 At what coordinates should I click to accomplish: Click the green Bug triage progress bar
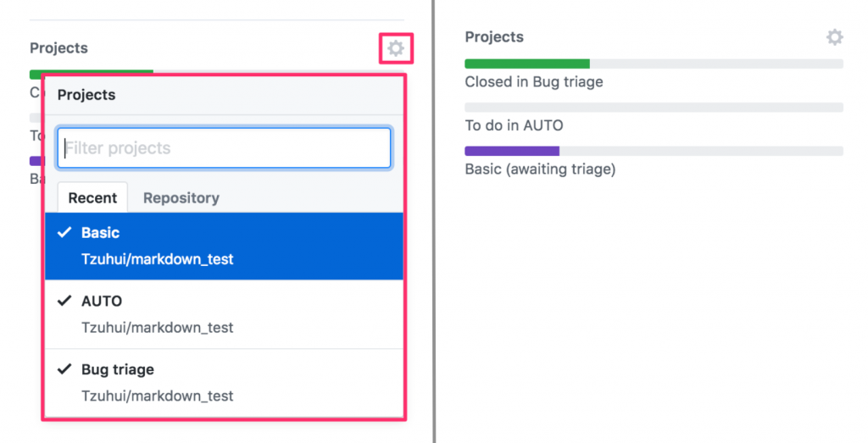pyautogui.click(x=526, y=64)
